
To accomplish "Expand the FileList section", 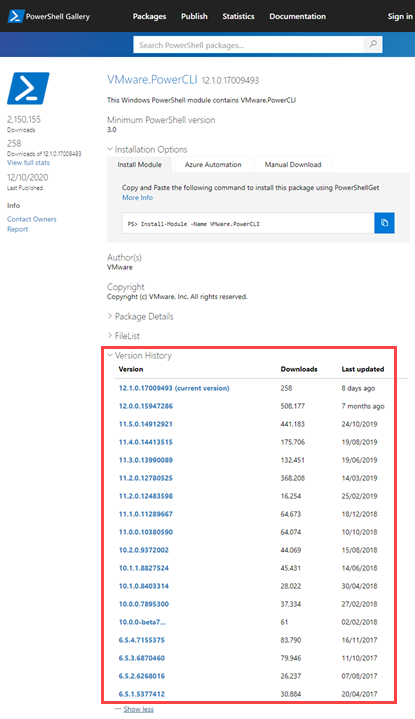I will [124, 336].
